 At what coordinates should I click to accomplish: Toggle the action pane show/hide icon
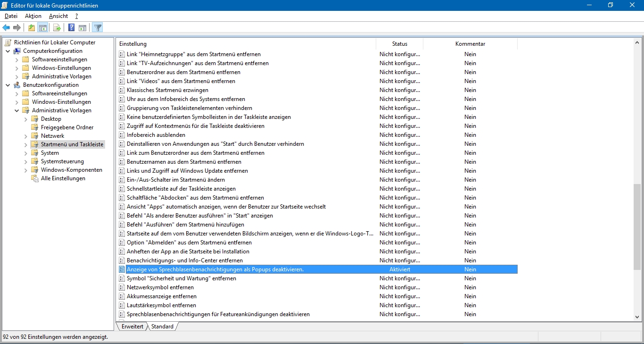[83, 27]
